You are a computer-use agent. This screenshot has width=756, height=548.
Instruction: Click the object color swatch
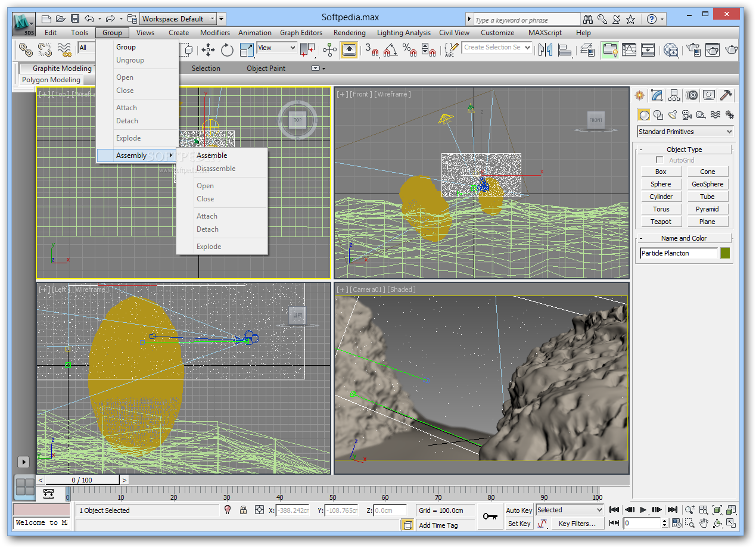(725, 253)
